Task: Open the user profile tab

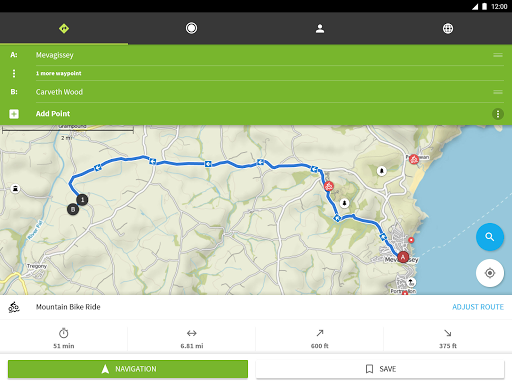Action: click(x=320, y=29)
